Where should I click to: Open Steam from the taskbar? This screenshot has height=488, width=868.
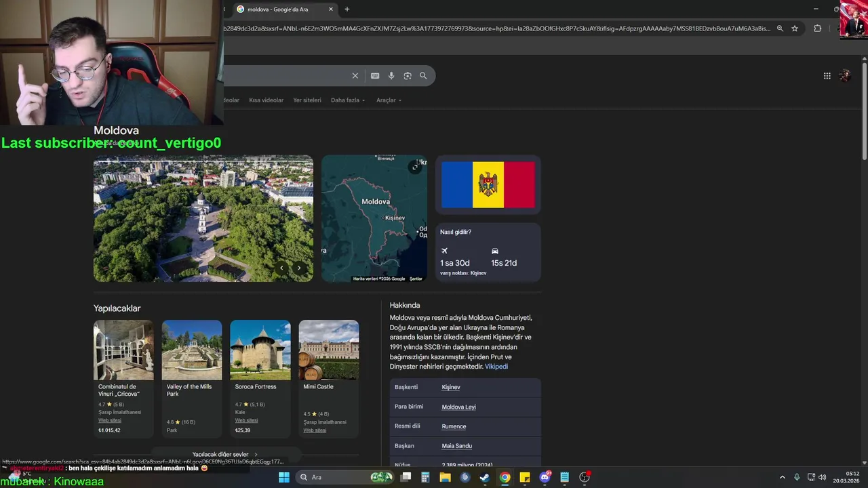pos(484,477)
